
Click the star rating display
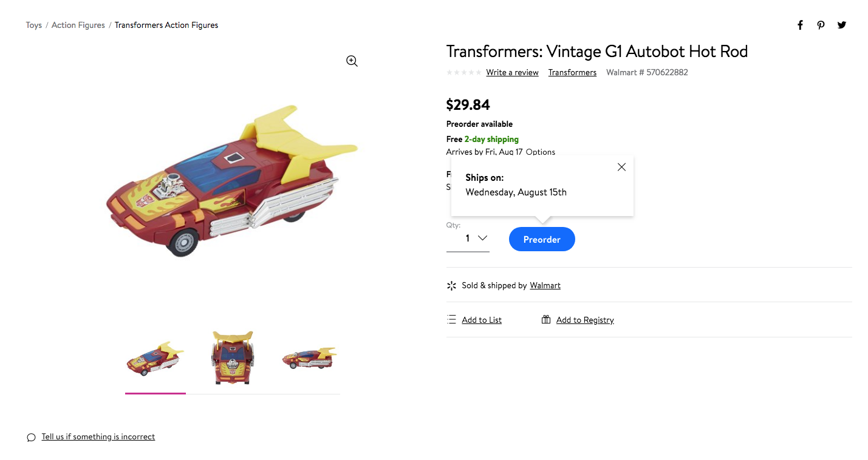click(463, 72)
